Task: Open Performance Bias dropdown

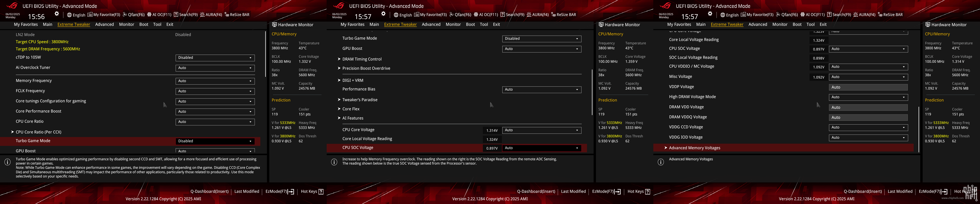Action: tap(542, 90)
